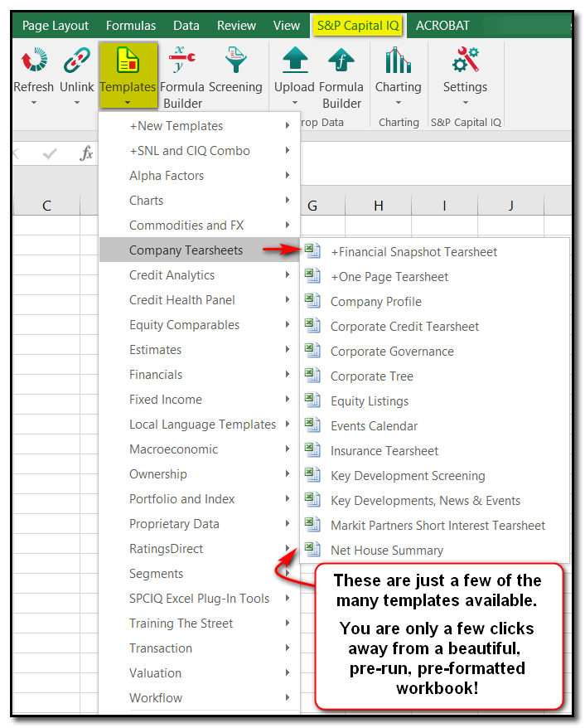Open the Data ribbon tab
585x728 pixels.
(x=186, y=26)
